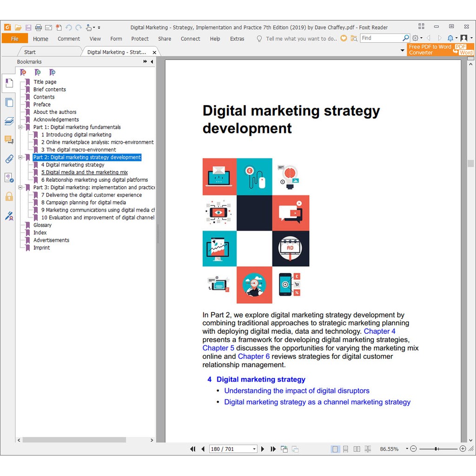Click the next page arrow
This screenshot has height=476, width=476.
(263, 449)
